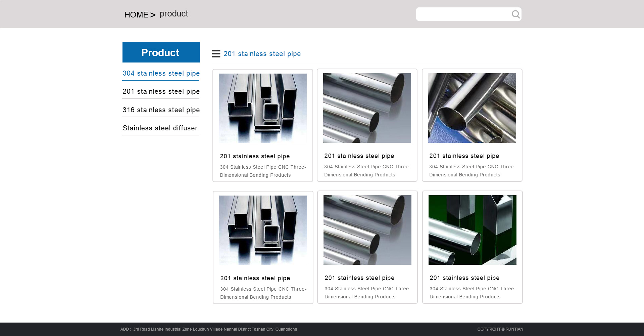
Task: Open the bottom-left square tube product image
Action: pyautogui.click(x=263, y=230)
